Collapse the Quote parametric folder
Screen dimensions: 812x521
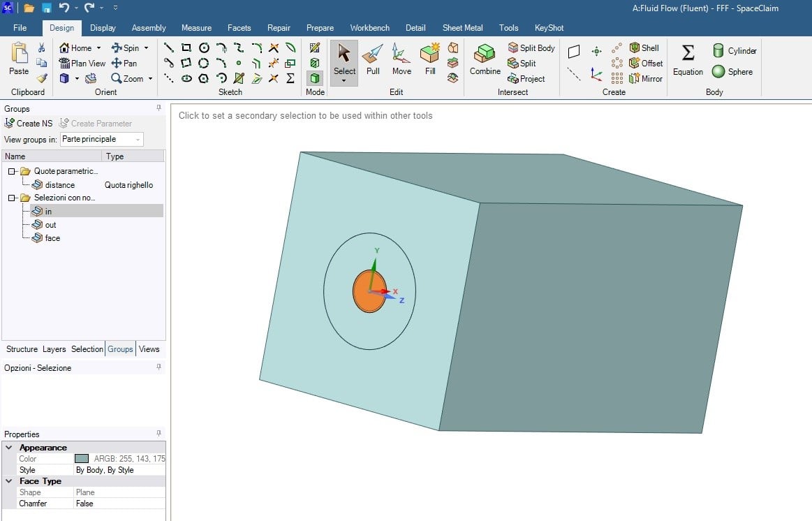(11, 171)
